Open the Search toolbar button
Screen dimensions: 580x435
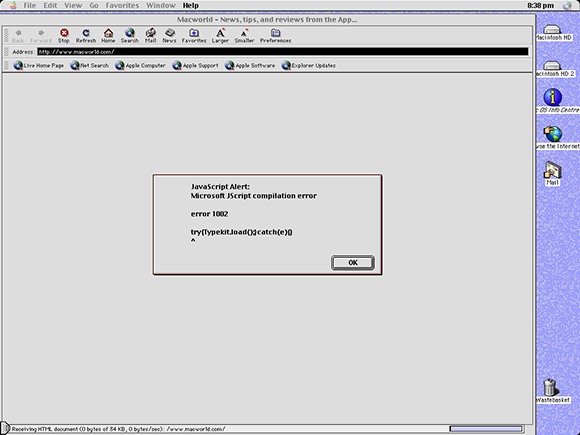(129, 36)
